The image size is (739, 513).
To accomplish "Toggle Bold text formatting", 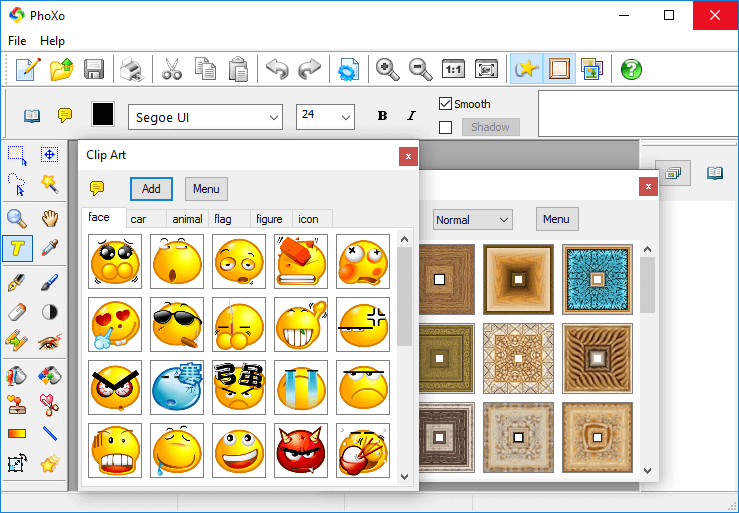I will click(382, 116).
